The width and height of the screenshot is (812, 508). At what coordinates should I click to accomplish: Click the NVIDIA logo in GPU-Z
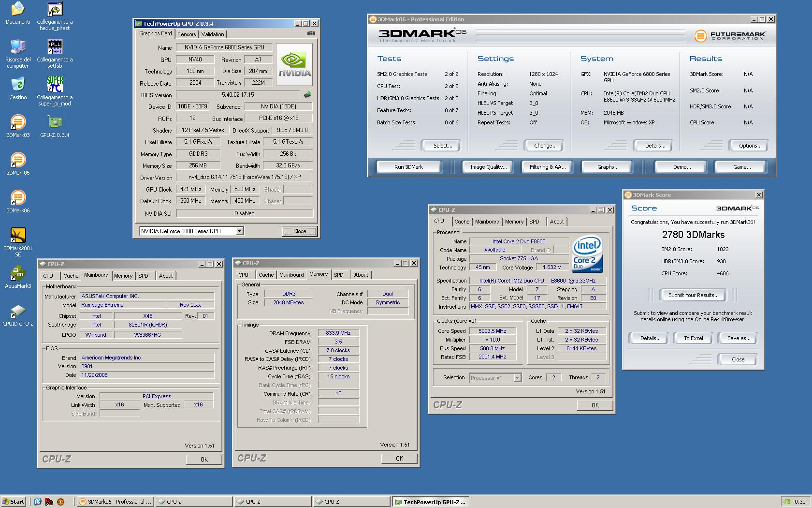tap(294, 65)
